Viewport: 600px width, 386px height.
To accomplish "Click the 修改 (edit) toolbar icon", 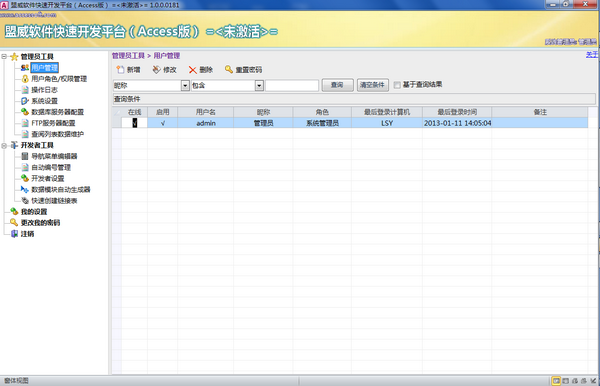I will 156,70.
